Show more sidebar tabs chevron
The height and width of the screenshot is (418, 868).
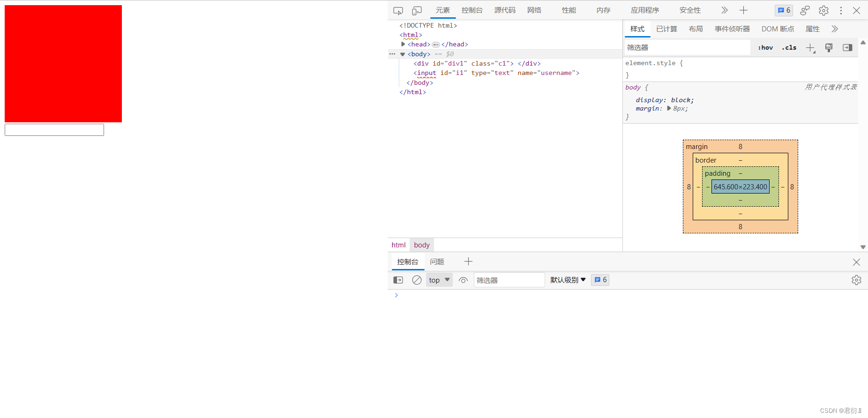pyautogui.click(x=835, y=29)
